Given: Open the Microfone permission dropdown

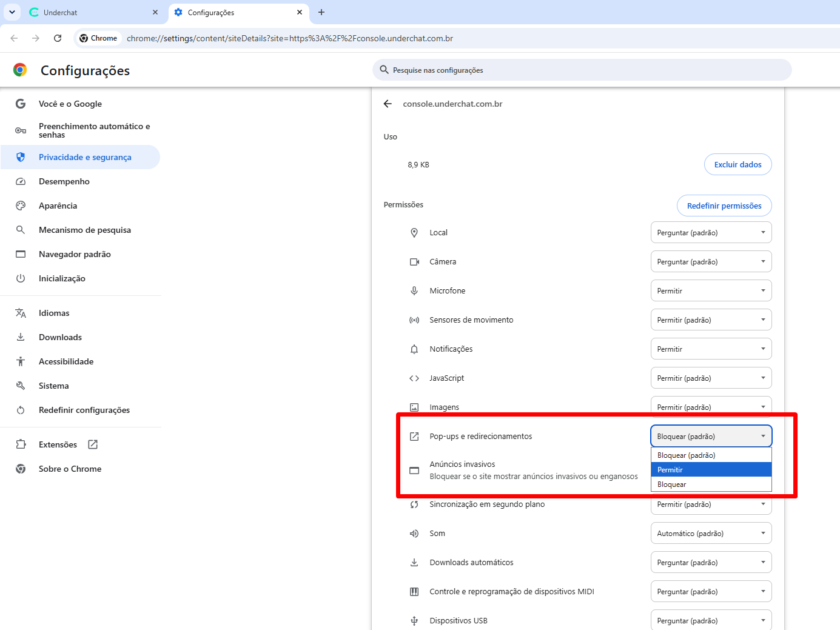Looking at the screenshot, I should (711, 290).
